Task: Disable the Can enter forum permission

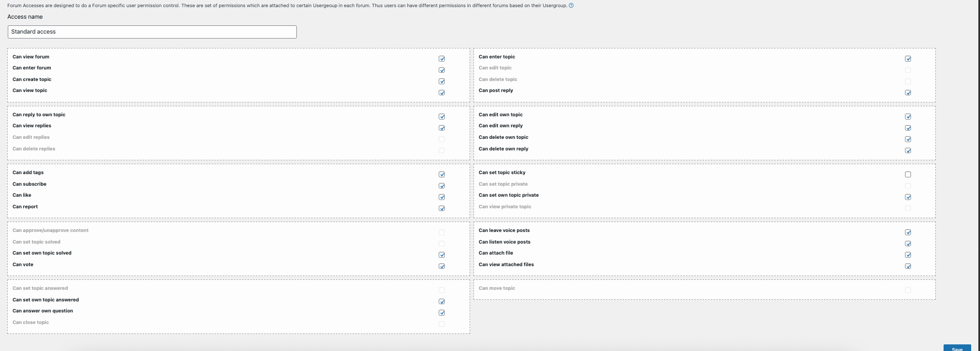Action: pyautogui.click(x=441, y=70)
